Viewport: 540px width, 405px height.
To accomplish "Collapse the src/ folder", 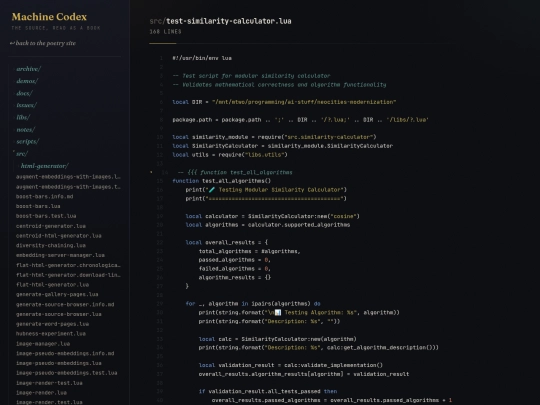I will [x=22, y=154].
